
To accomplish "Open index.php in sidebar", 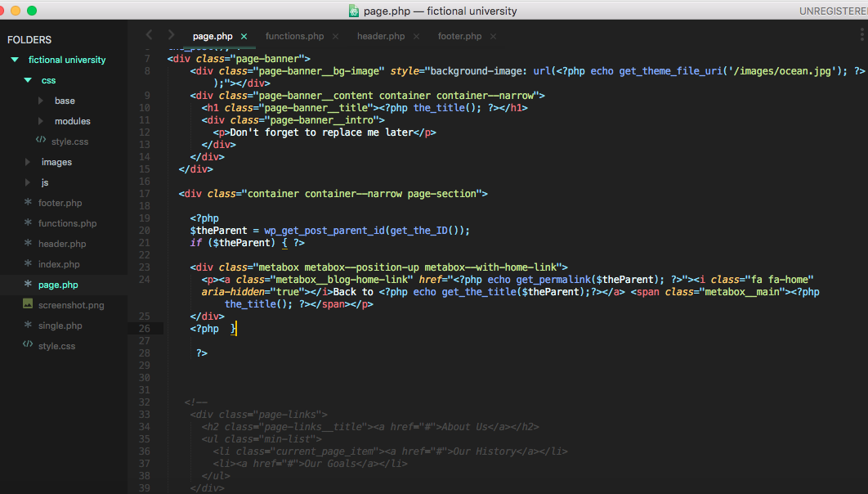I will click(x=59, y=264).
